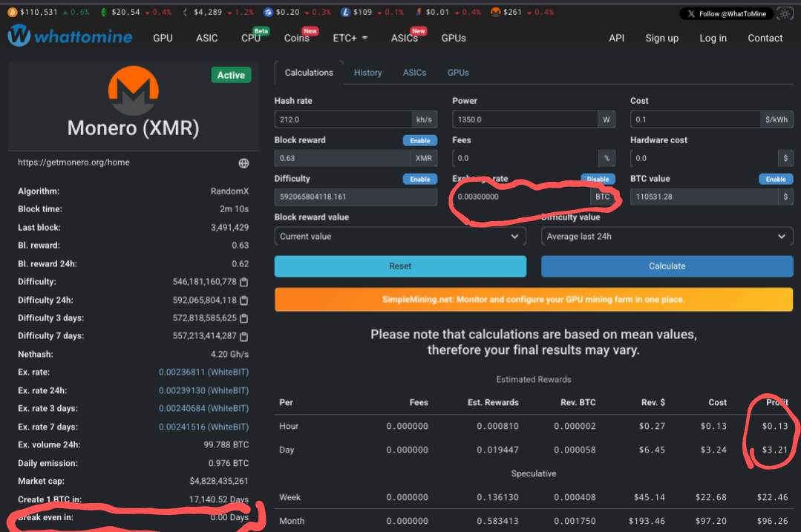Screen dimensions: 801x532
Task: Click the X icon in Follow button
Action: tap(691, 14)
